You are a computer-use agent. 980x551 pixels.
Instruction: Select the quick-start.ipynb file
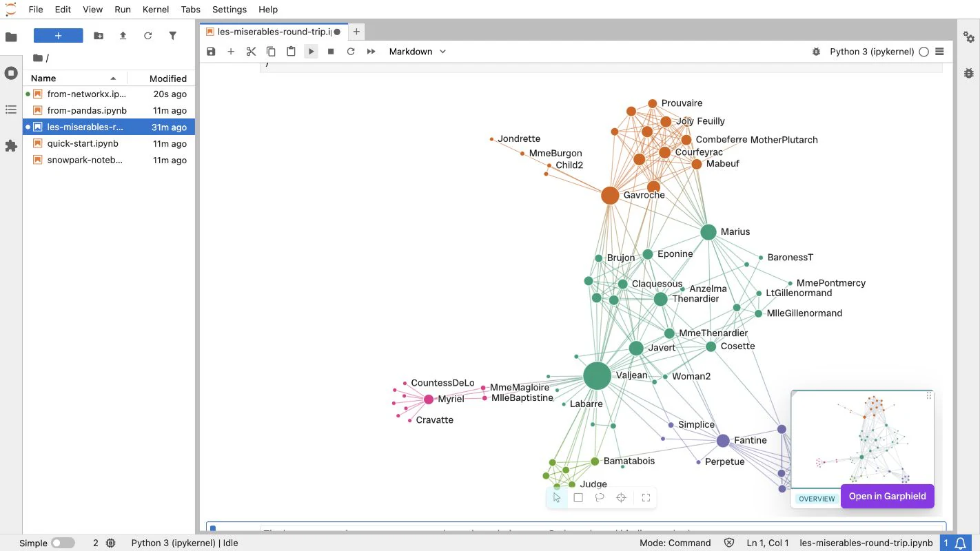point(109,143)
